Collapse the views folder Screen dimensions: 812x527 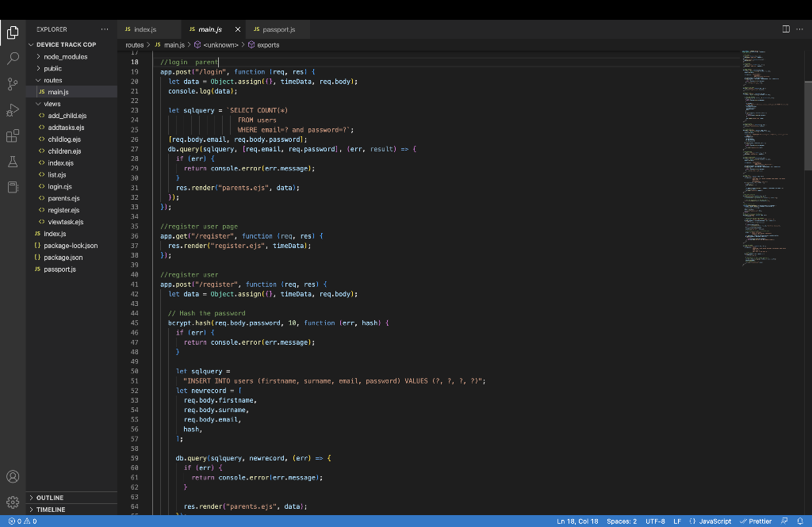point(52,104)
